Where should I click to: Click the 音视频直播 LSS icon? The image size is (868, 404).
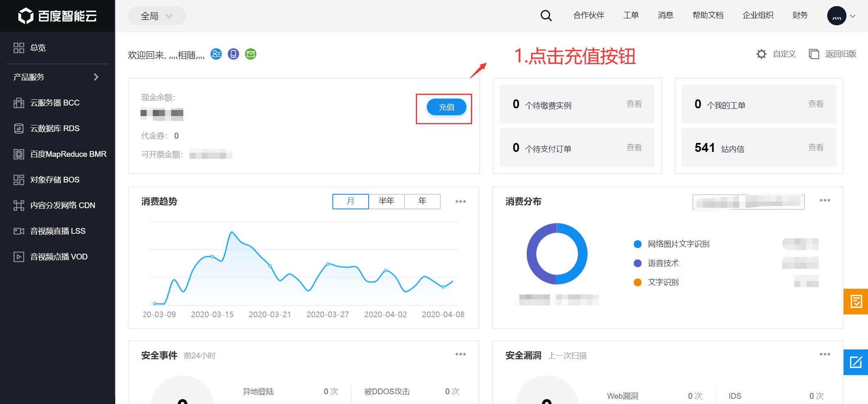coord(19,231)
